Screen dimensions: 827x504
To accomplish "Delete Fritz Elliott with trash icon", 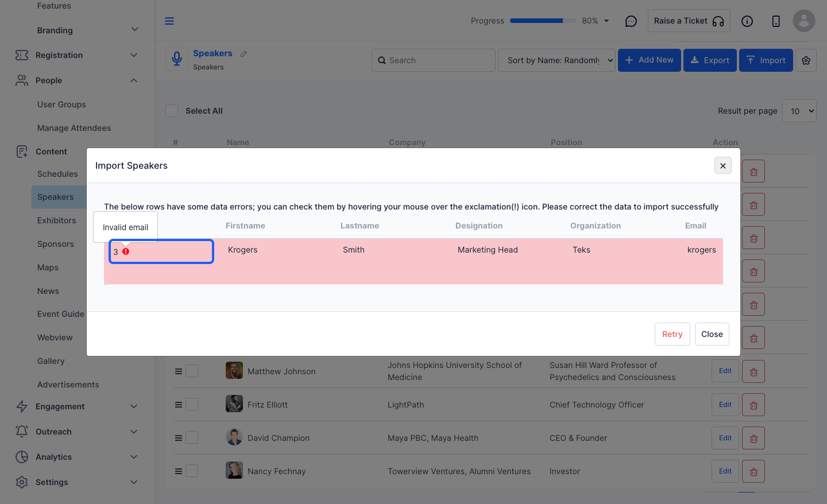I will coord(753,405).
